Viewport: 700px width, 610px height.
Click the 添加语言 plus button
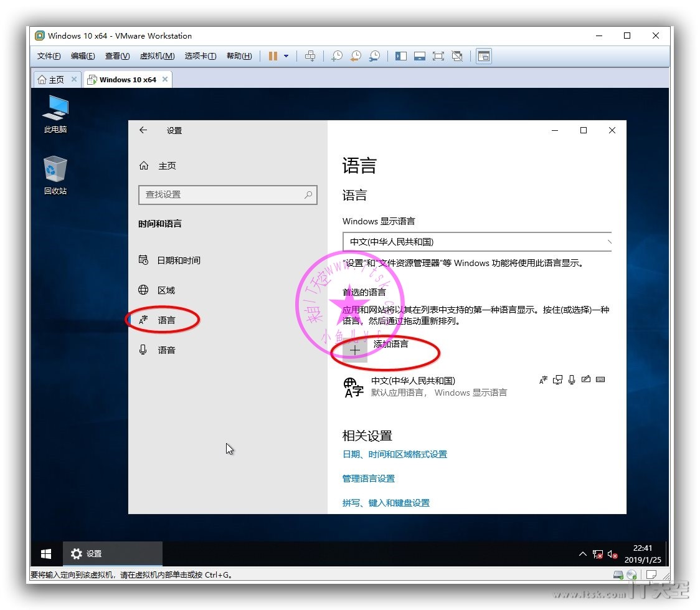tap(355, 351)
